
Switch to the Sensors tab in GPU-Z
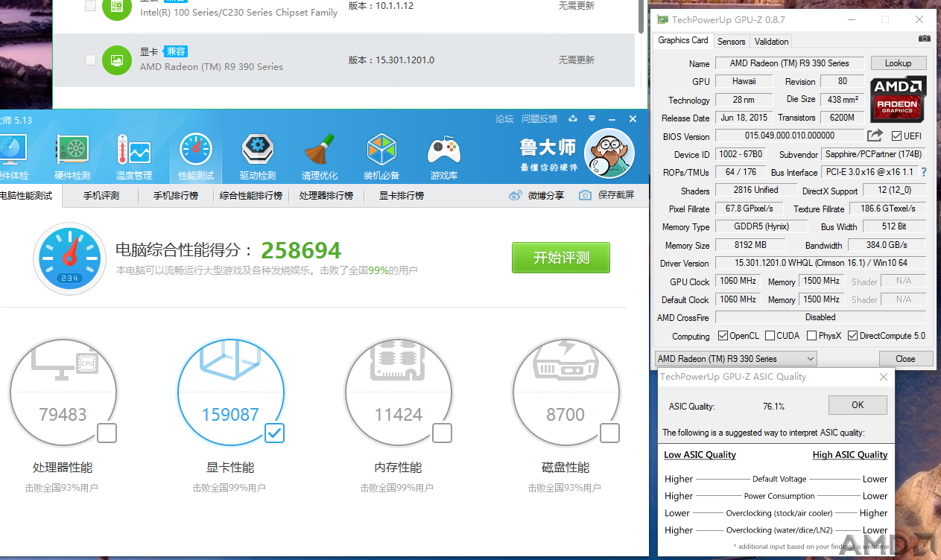[x=731, y=42]
